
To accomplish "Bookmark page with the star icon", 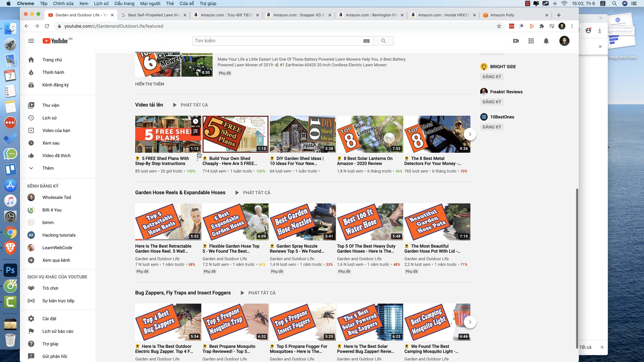I will 499,26.
